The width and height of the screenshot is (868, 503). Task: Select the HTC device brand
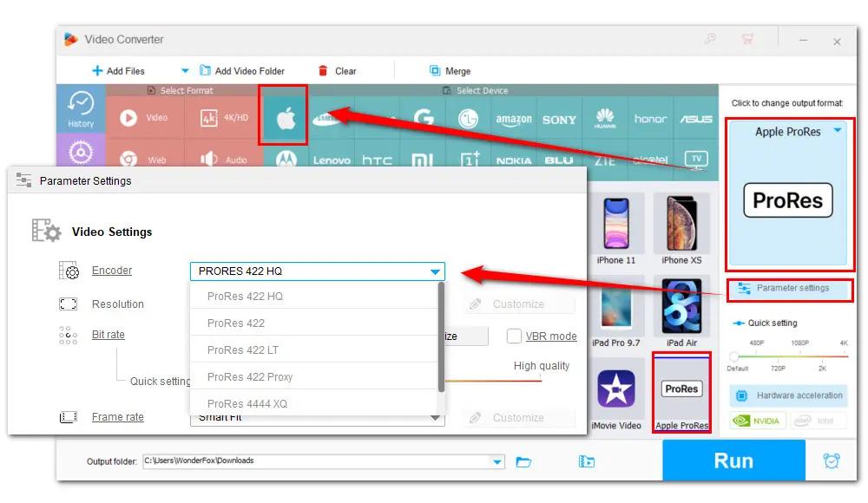click(377, 160)
